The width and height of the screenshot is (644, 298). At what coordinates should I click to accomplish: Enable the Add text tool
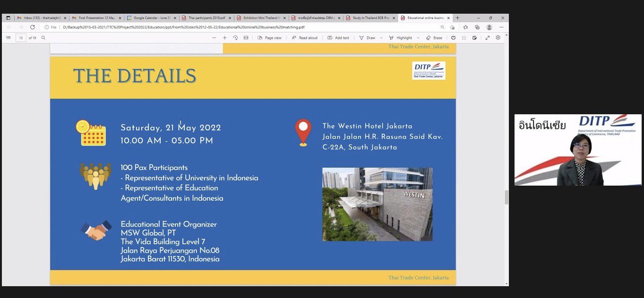(x=338, y=38)
